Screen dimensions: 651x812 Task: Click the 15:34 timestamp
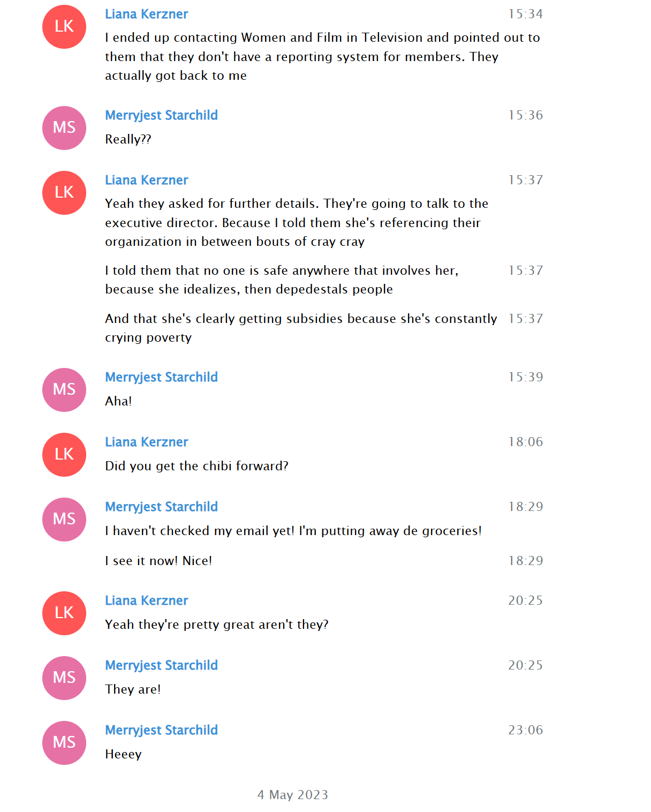[x=525, y=14]
